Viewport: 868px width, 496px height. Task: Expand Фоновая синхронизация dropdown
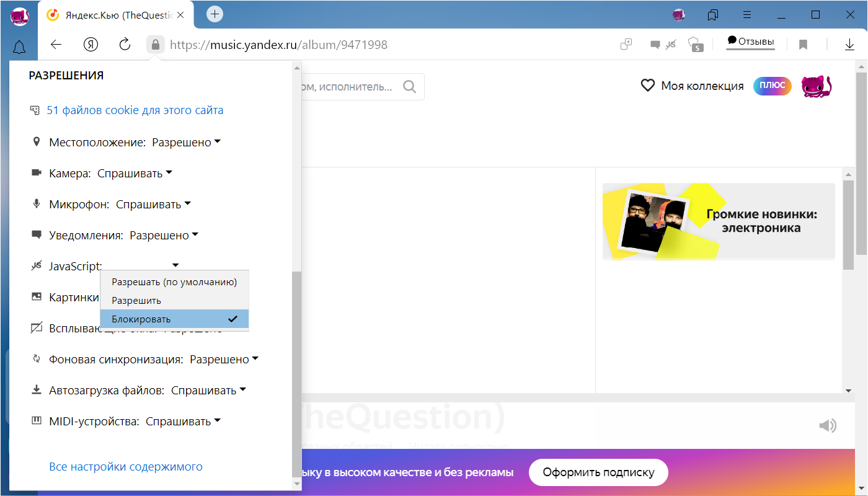point(224,359)
